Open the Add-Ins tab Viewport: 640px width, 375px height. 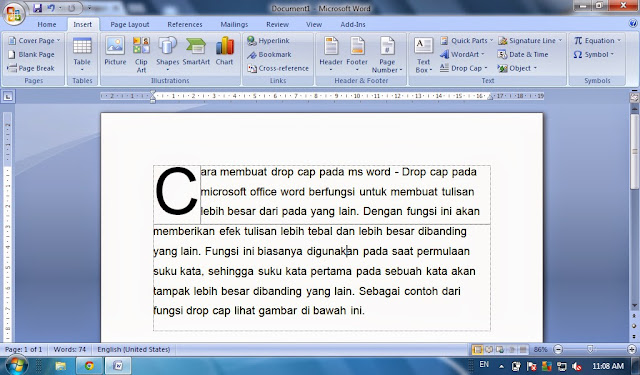(x=353, y=24)
